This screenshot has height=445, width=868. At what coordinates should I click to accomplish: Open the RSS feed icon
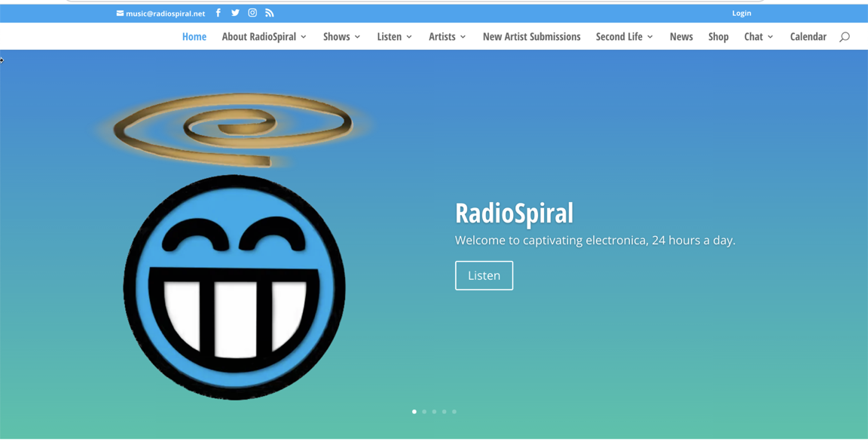coord(270,13)
